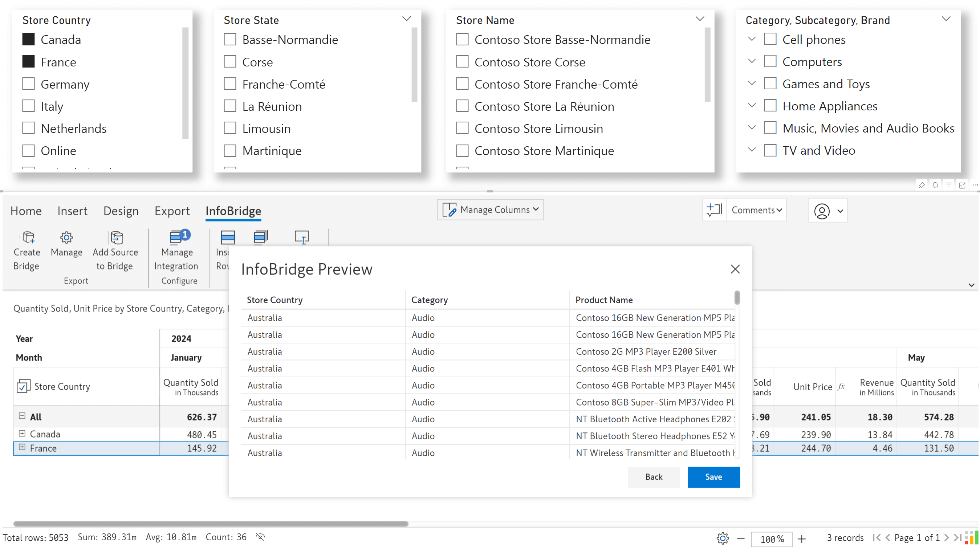Expand the Canada row in the table

coord(22,434)
